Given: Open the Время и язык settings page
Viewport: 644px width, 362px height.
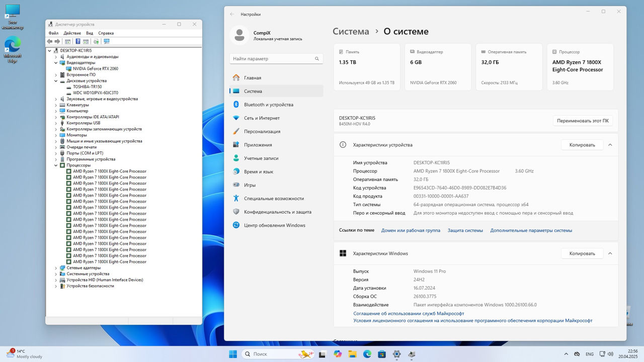Looking at the screenshot, I should (x=276, y=171).
